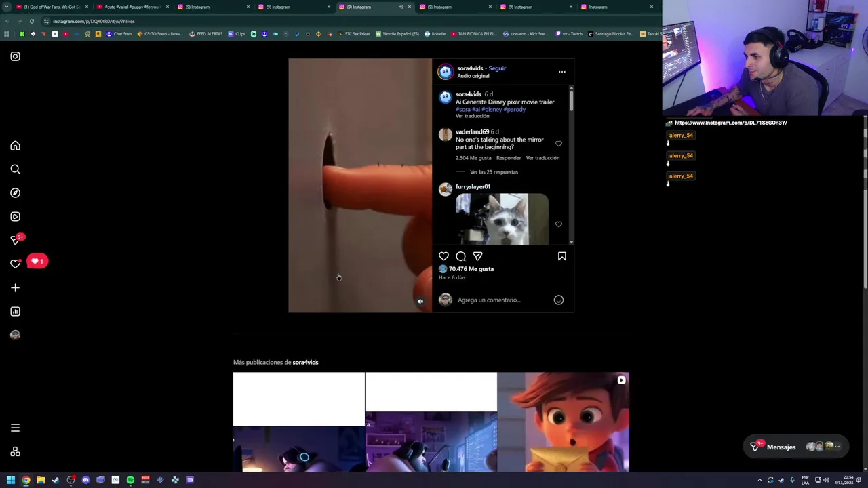Open emoji picker in comment box
This screenshot has width=868, height=488.
coord(559,300)
